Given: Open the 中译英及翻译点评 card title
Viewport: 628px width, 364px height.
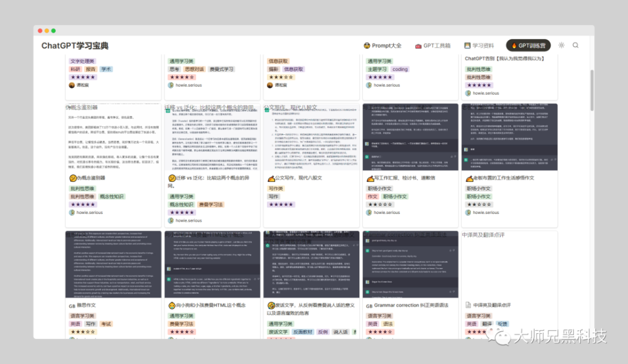Looking at the screenshot, I should click(x=492, y=306).
